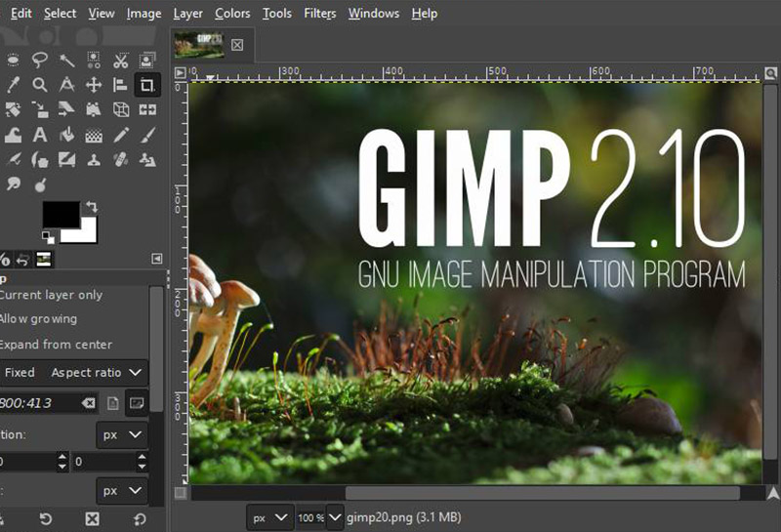Image resolution: width=781 pixels, height=532 pixels.
Task: Reset colors to default black and white
Action: (x=48, y=237)
